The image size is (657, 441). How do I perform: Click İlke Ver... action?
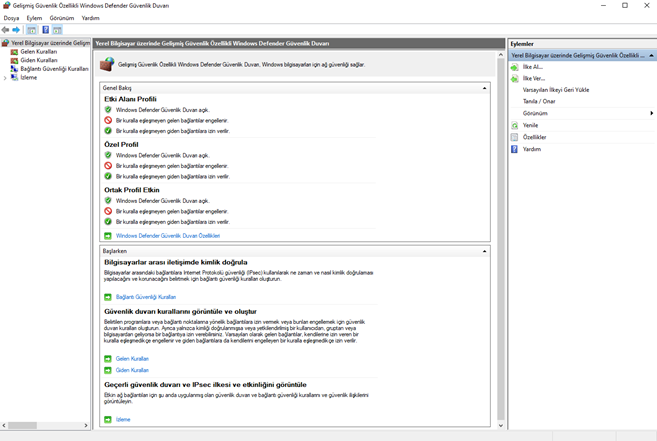534,78
